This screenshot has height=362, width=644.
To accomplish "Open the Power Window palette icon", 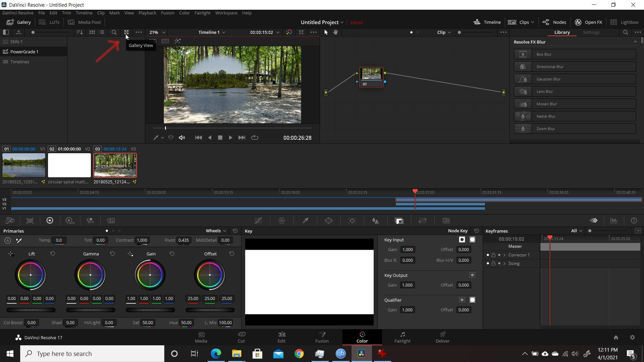I will (x=329, y=221).
